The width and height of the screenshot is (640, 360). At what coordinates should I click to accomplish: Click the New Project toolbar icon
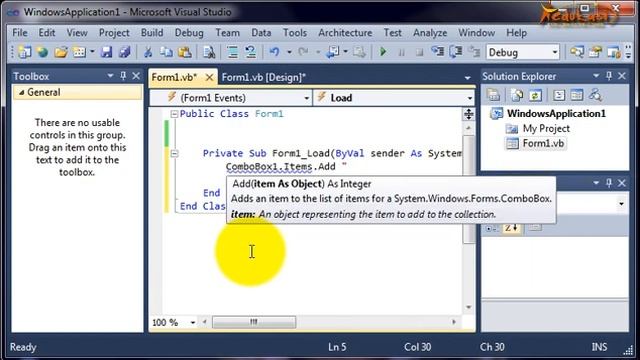tap(24, 52)
